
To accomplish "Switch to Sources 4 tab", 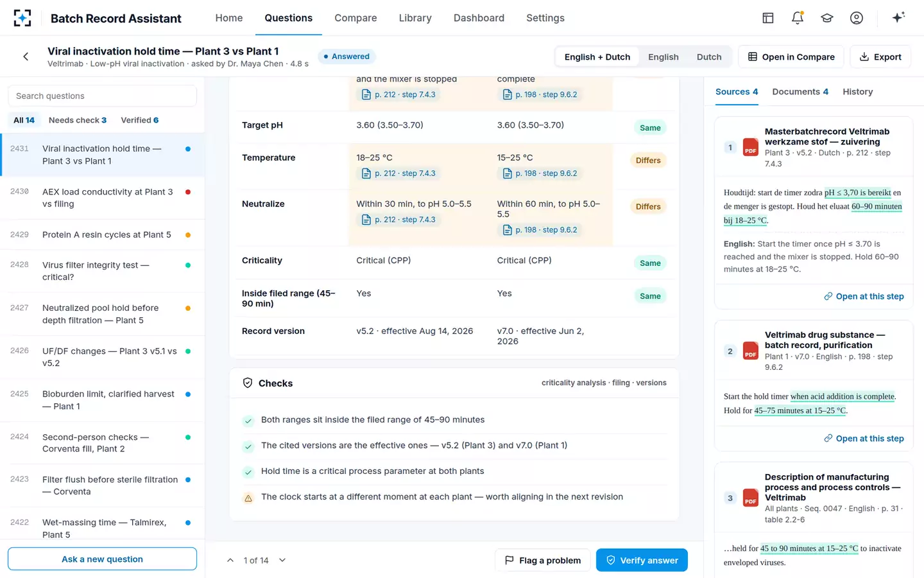I will [x=737, y=92].
